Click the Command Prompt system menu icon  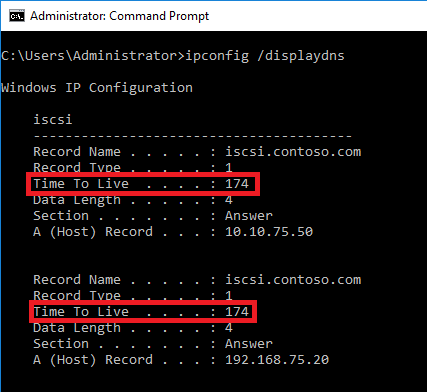coord(17,16)
